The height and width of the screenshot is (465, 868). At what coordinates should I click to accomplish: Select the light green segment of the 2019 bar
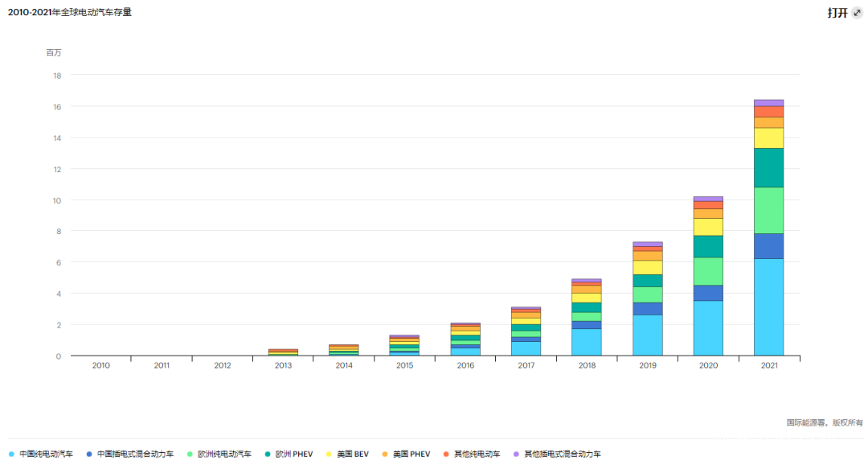point(648,295)
